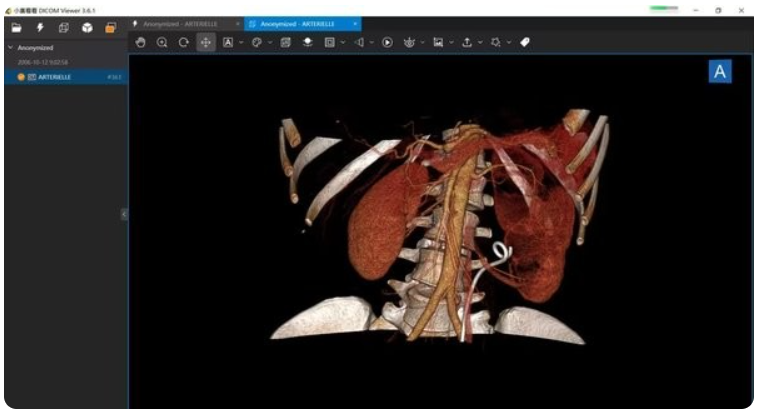Expand the dropdown beside the export upload icon
Viewport: 758px width, 414px height.
pyautogui.click(x=480, y=42)
